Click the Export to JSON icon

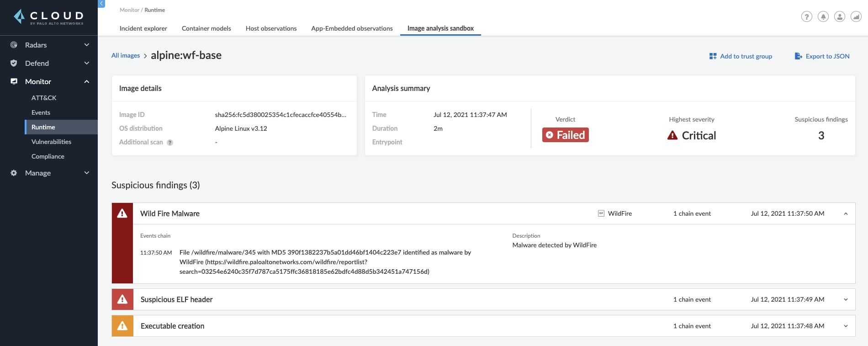click(x=799, y=56)
